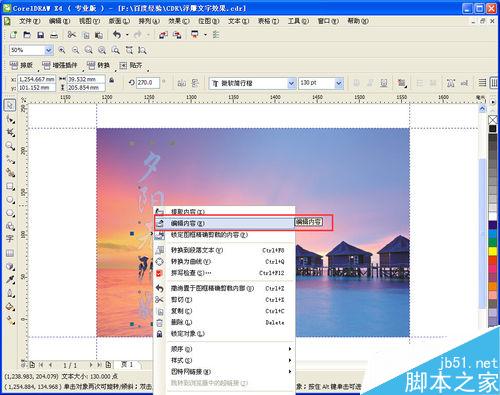Open the zoom level 50% dropdown
The width and height of the screenshot is (500, 395).
tap(49, 50)
